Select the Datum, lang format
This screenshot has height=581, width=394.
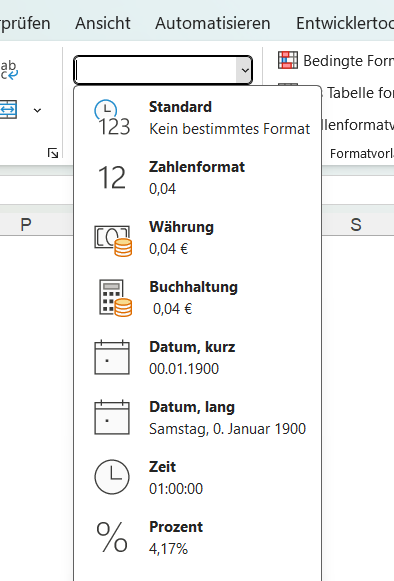click(198, 418)
